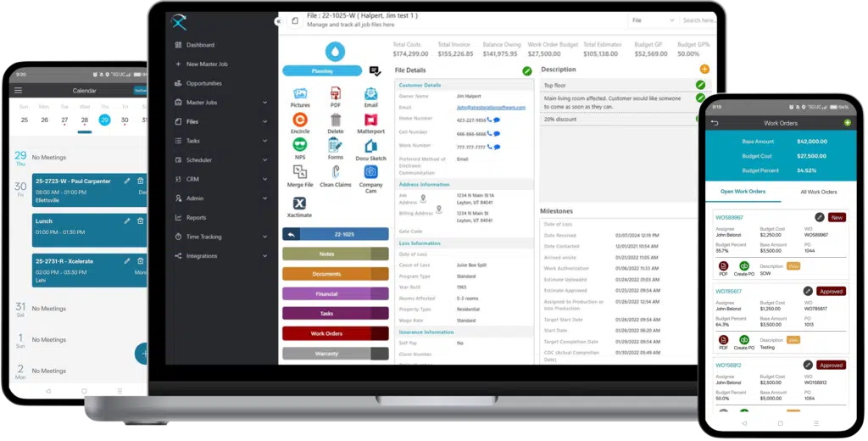This screenshot has width=868, height=441.
Task: Click the Merge File icon
Action: pos(300,172)
